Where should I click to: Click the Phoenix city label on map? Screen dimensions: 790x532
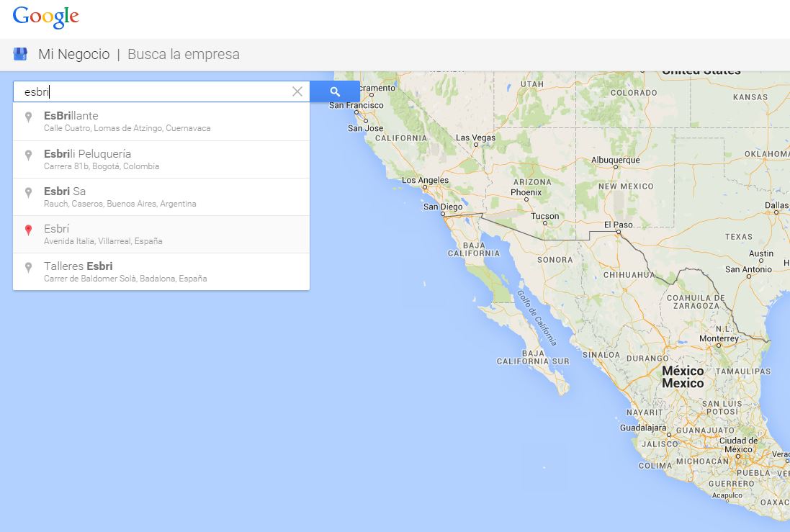(526, 192)
